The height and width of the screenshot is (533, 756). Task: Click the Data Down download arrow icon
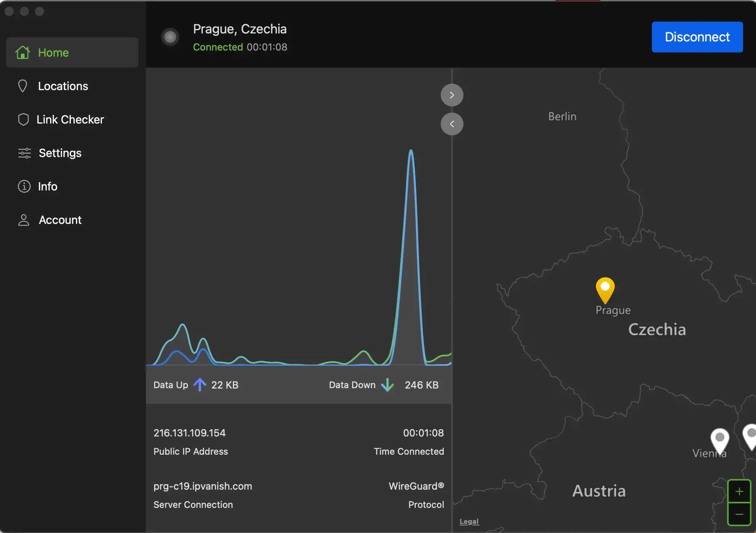click(387, 385)
